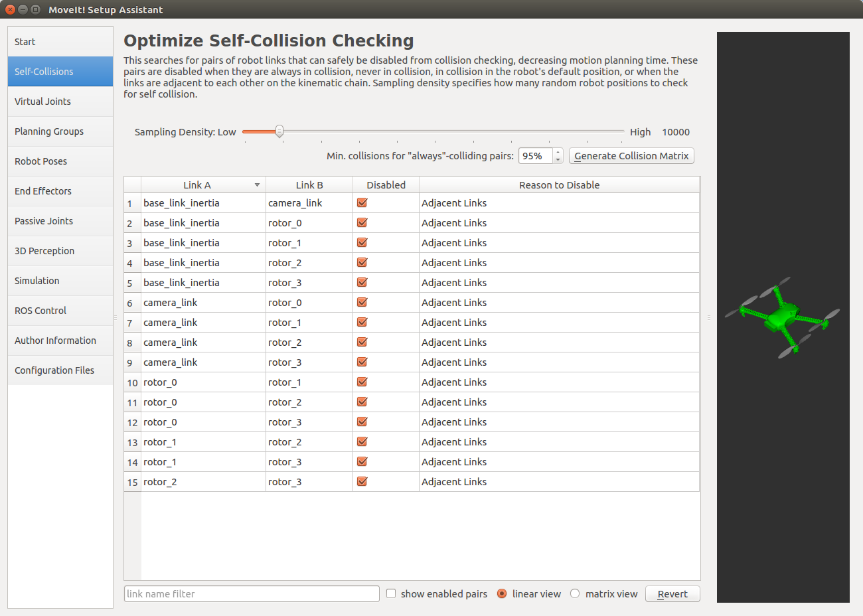Enable show enabled pairs checkbox
Screen dimensions: 863x616
click(x=391, y=594)
